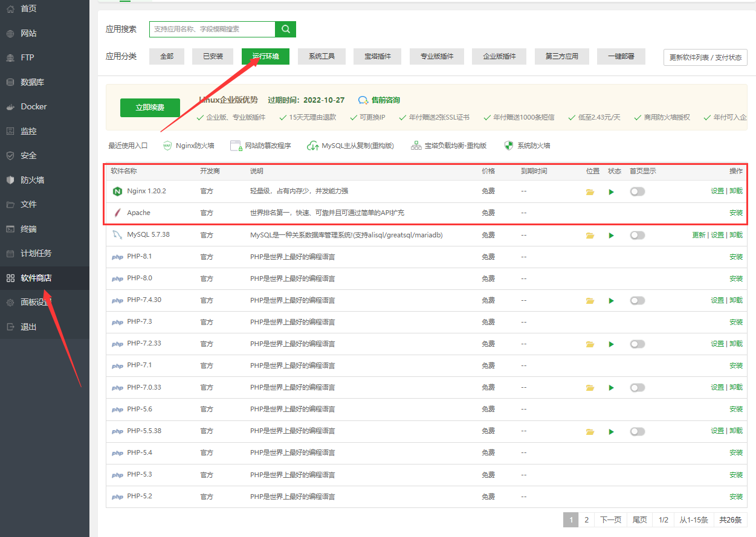Image resolution: width=756 pixels, height=537 pixels.
Task: Open PHP-7.0.33 location folder icon
Action: tap(590, 388)
